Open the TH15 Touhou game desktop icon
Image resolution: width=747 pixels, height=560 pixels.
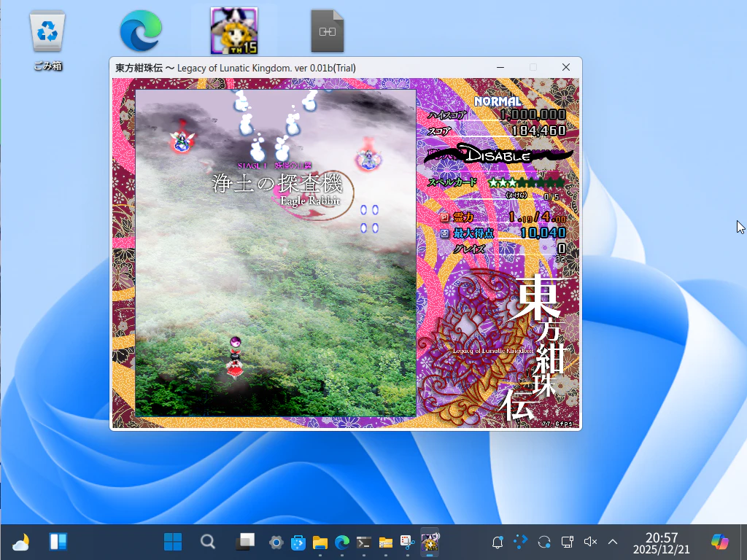(234, 31)
